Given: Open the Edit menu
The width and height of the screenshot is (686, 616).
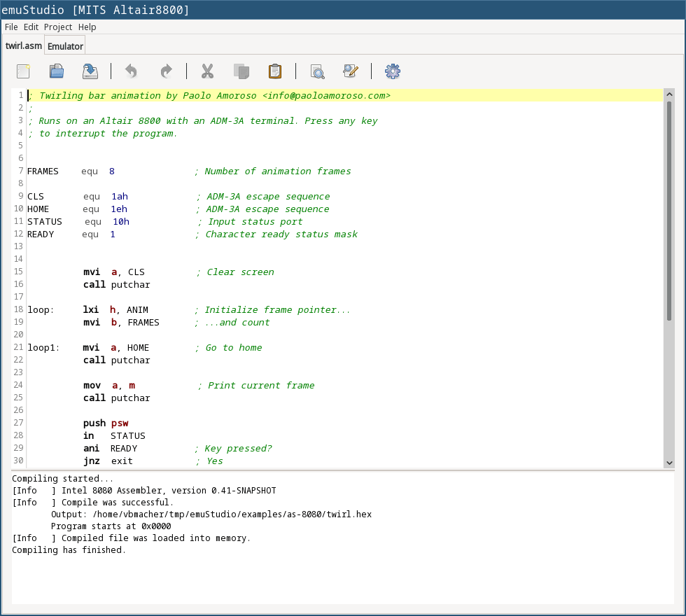Looking at the screenshot, I should (31, 27).
